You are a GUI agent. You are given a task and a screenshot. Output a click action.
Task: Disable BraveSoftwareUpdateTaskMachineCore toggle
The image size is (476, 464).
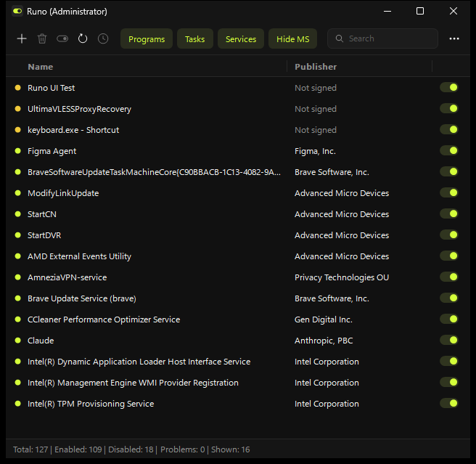click(449, 171)
